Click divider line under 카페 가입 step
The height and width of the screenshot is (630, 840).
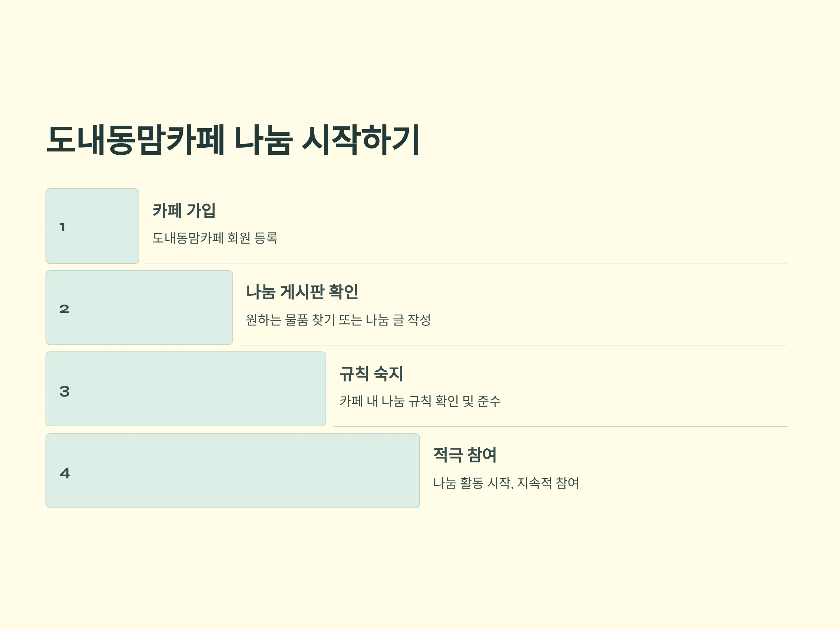(x=467, y=264)
